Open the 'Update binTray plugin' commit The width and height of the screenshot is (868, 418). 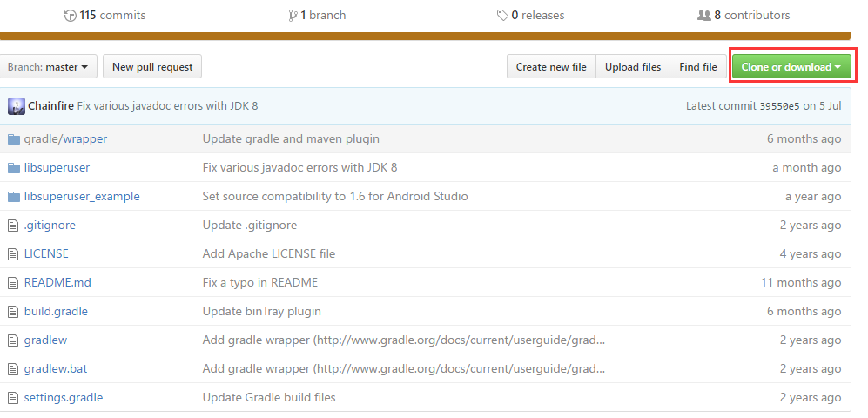point(262,311)
